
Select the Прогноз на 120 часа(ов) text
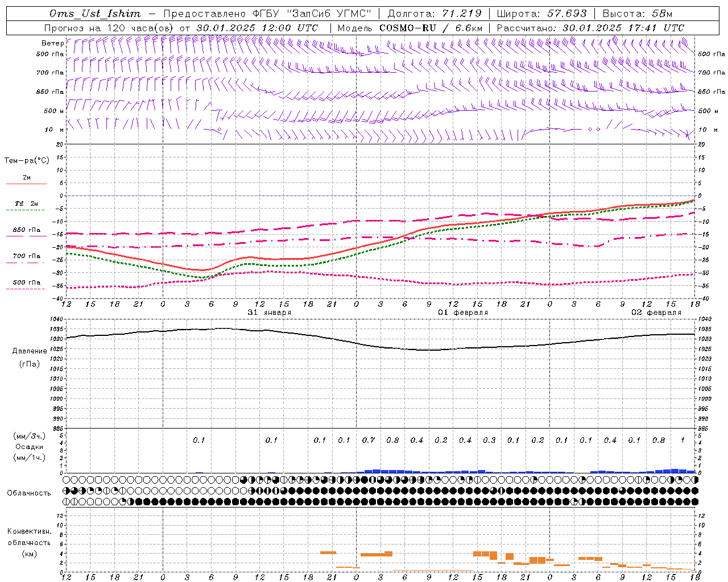[110, 28]
